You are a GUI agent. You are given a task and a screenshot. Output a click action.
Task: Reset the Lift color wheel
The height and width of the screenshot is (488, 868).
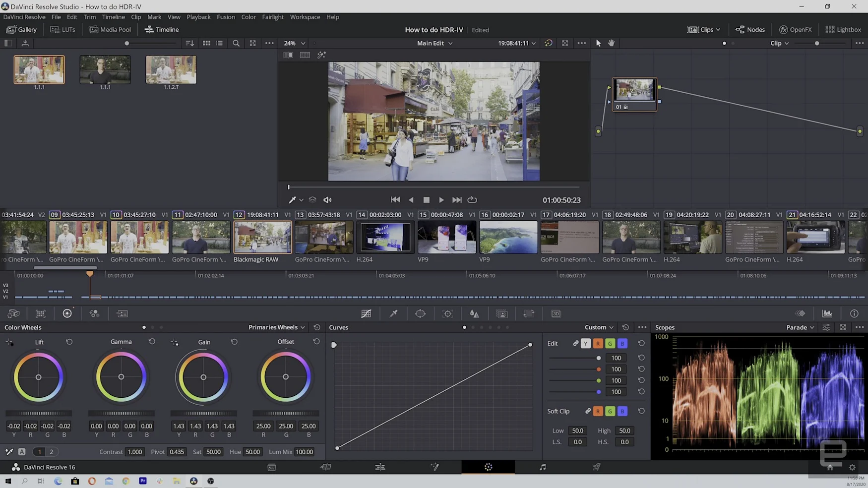[69, 342]
